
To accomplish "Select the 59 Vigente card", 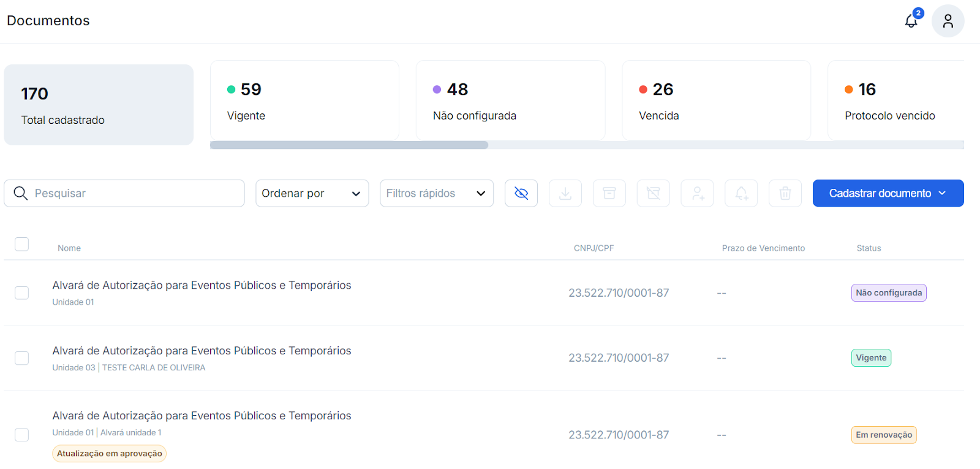I will (x=304, y=101).
